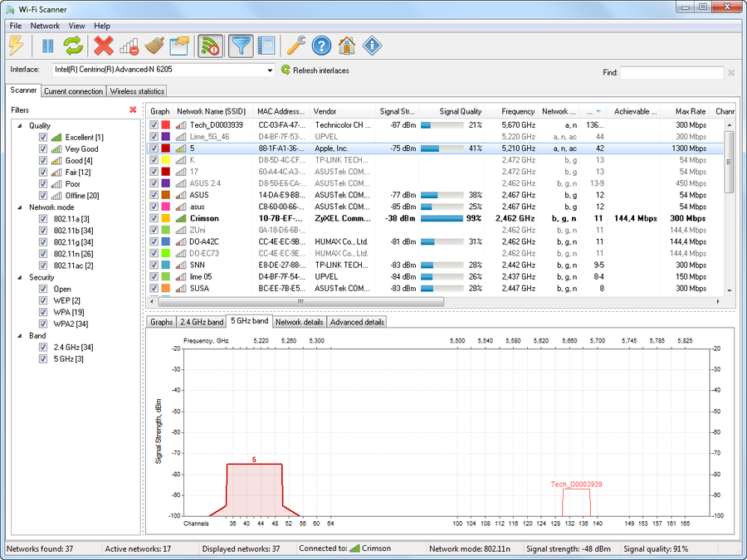
Task: Open the View menu
Action: click(x=76, y=26)
